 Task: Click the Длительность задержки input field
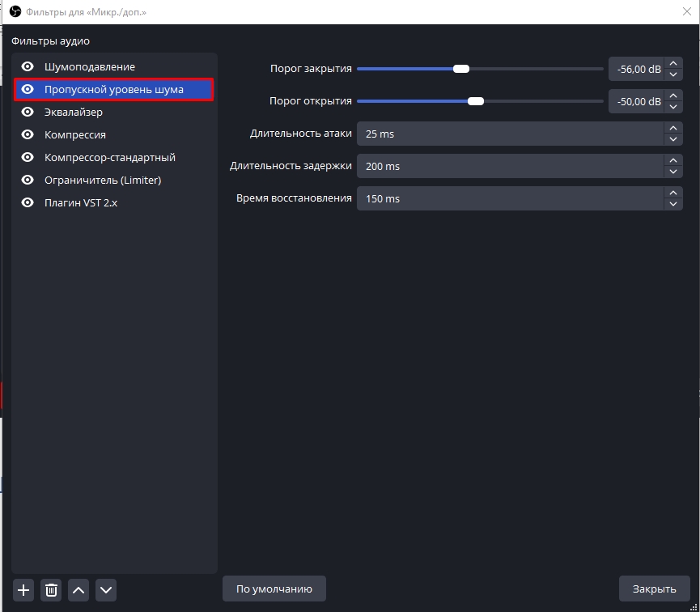[x=510, y=166]
